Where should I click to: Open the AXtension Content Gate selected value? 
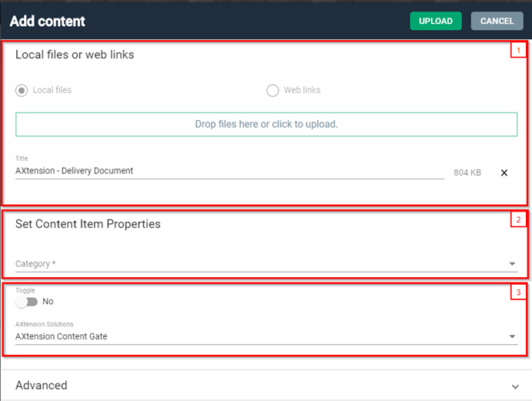tap(63, 336)
